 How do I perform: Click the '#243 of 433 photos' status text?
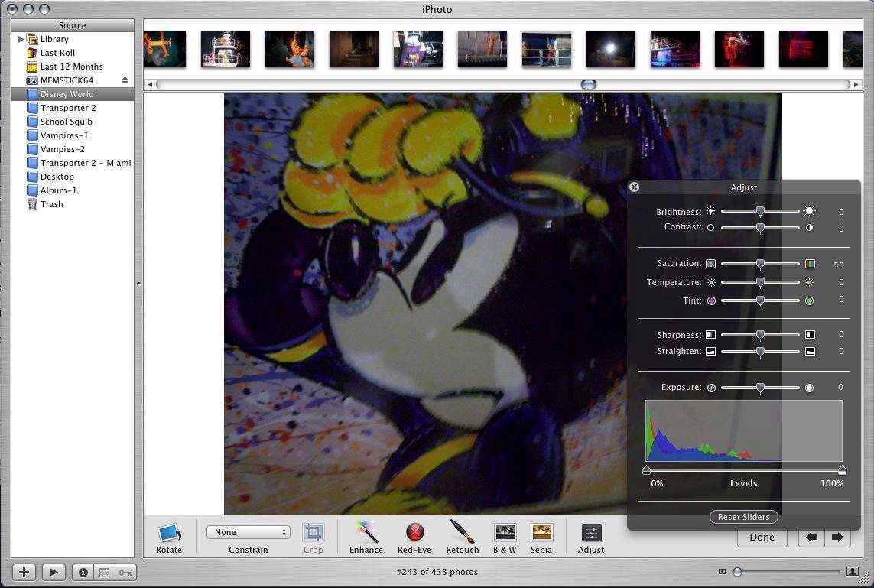pyautogui.click(x=437, y=572)
